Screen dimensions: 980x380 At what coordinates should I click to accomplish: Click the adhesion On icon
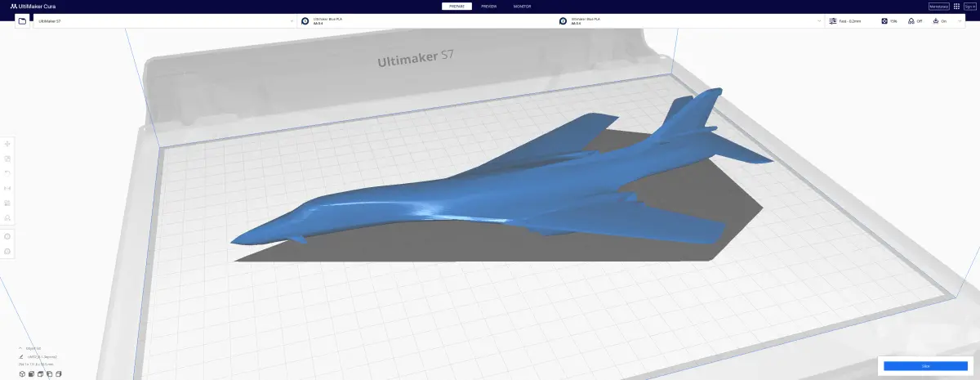pos(935,21)
